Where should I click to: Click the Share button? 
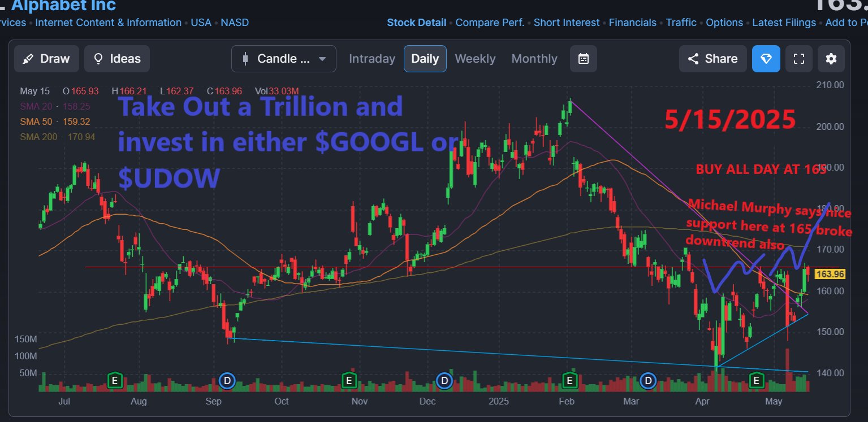(712, 59)
